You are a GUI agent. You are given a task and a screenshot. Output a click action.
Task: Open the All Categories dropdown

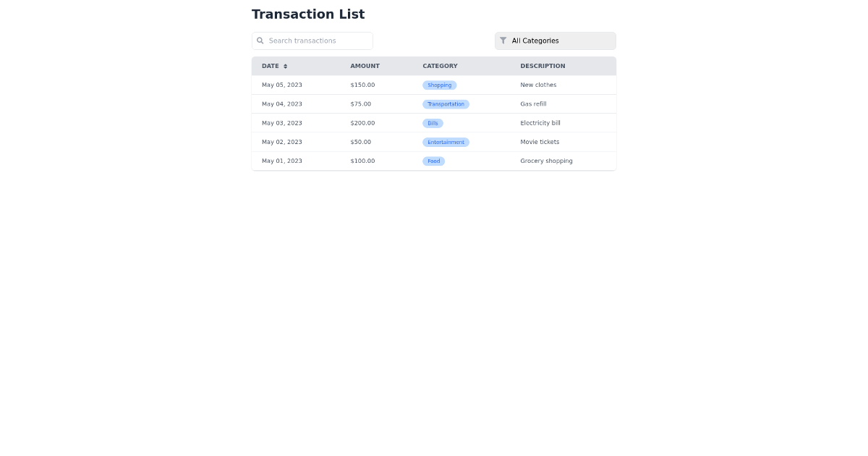point(555,41)
